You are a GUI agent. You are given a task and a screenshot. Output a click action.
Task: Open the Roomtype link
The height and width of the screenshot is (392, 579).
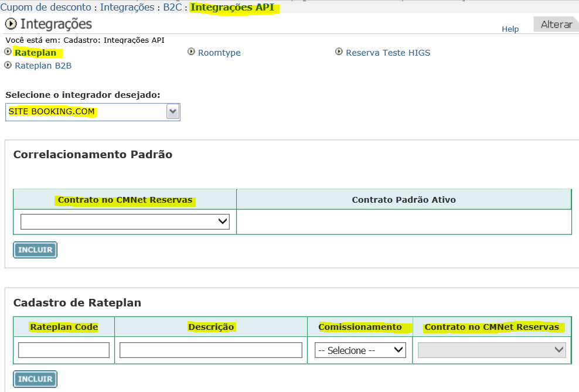tap(219, 53)
